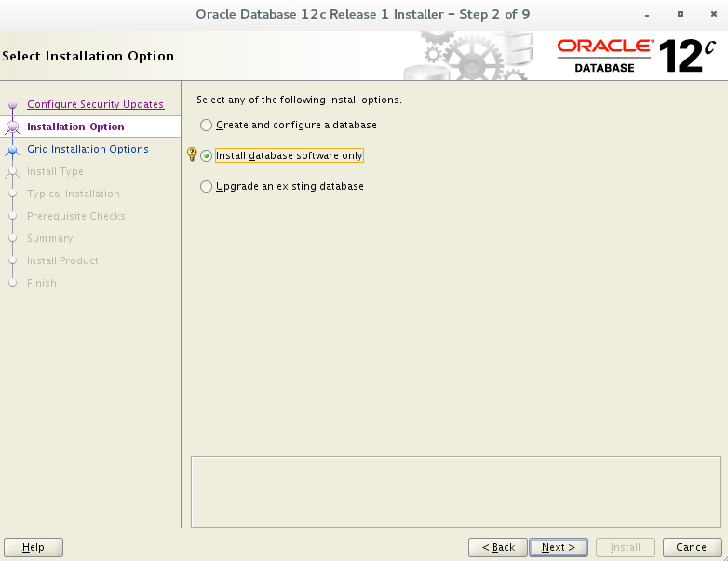728x561 pixels.
Task: Click the Finish step label
Action: tap(42, 283)
